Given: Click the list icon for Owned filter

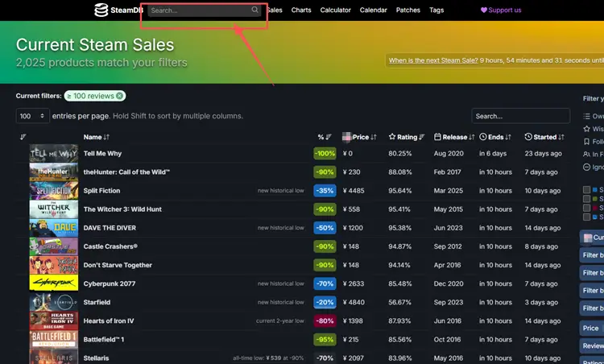Looking at the screenshot, I should point(586,116).
